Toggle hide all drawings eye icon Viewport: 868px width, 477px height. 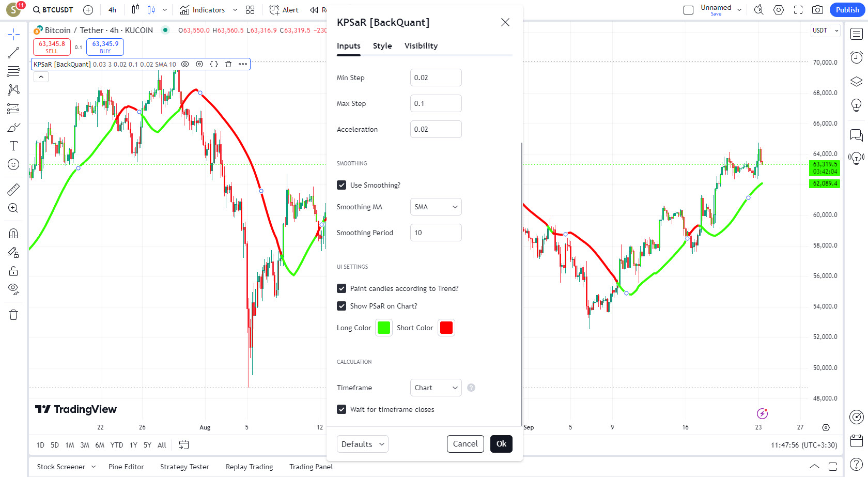coord(13,289)
